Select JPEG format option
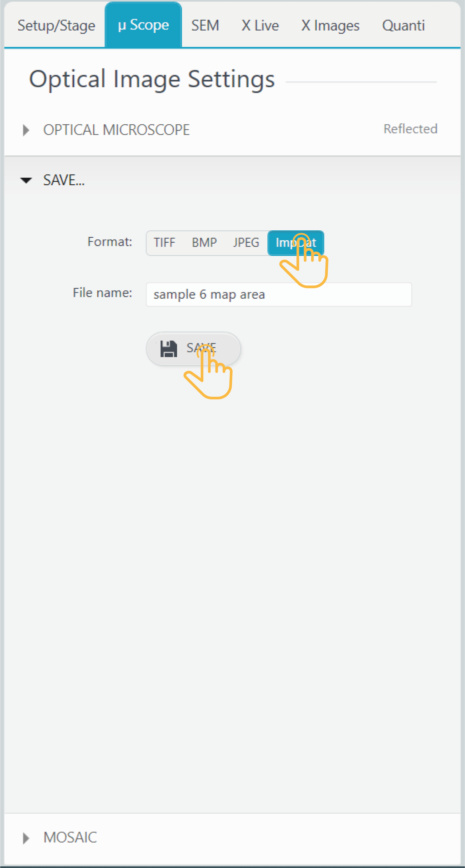This screenshot has height=868, width=465. point(246,243)
